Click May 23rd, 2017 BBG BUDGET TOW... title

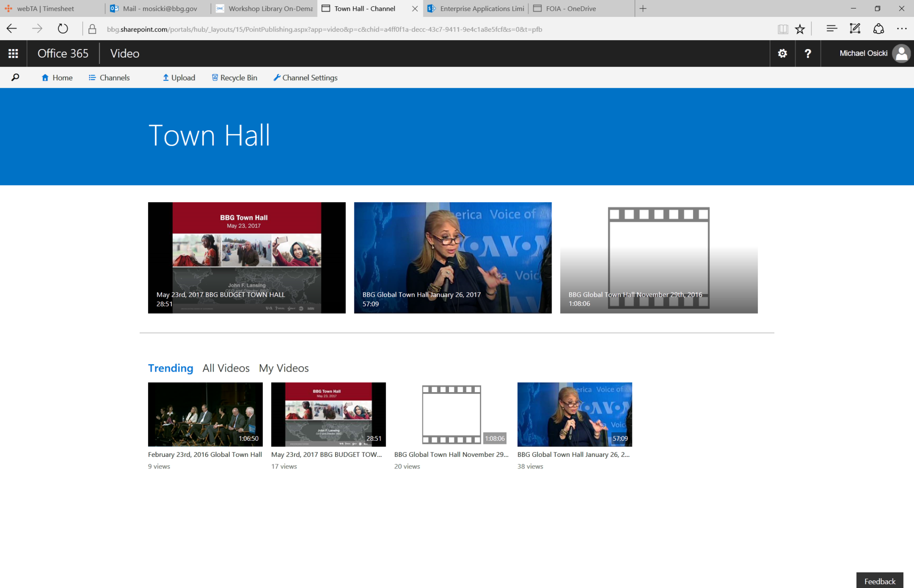[x=327, y=455]
